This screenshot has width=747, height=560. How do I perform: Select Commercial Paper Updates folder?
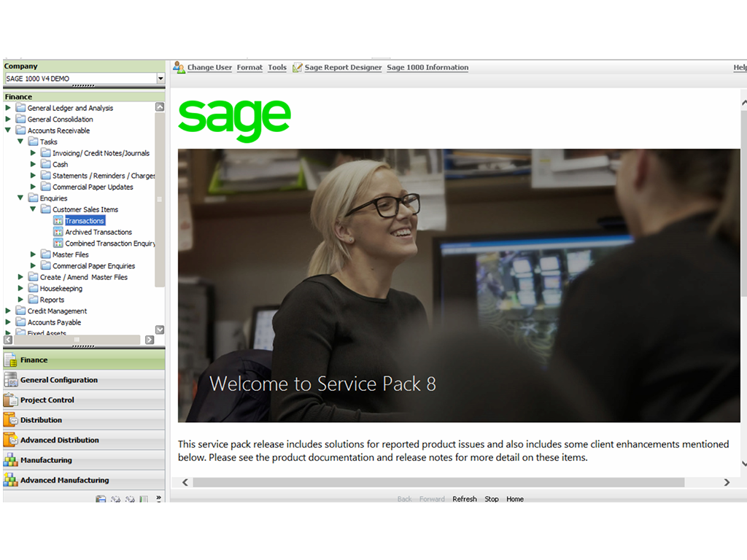click(93, 187)
